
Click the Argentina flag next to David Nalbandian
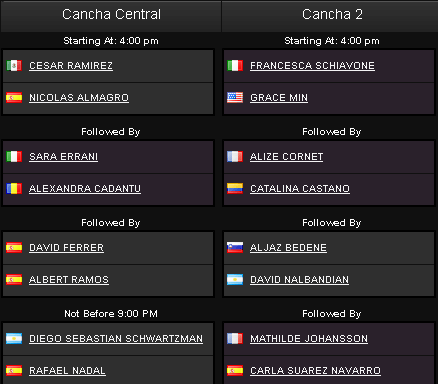coord(235,279)
